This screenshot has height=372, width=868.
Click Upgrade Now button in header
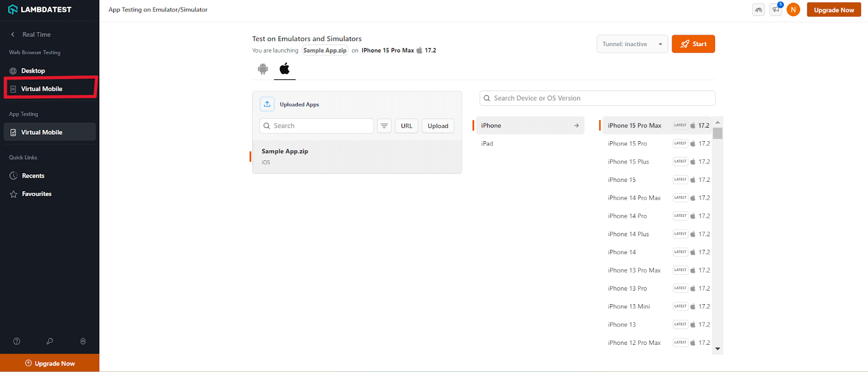point(834,10)
